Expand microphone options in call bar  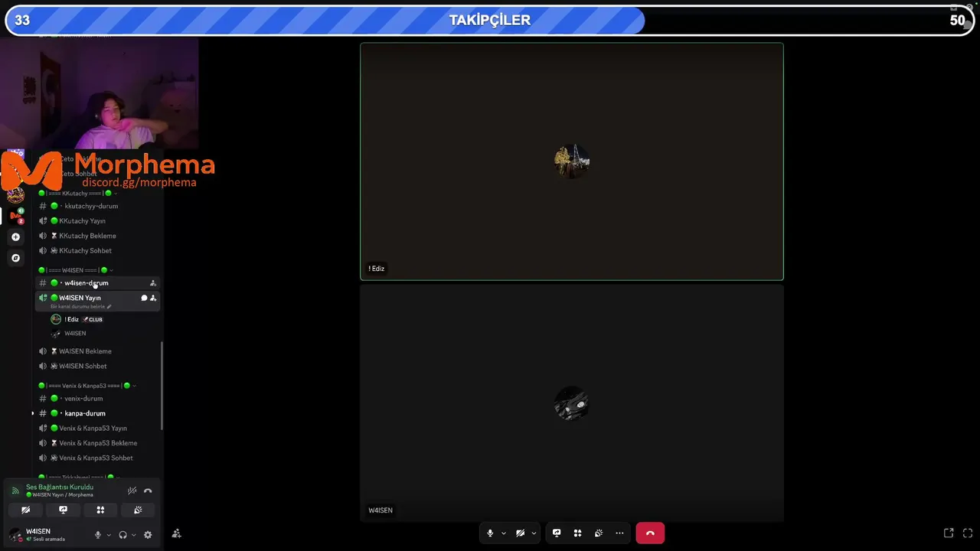[503, 533]
